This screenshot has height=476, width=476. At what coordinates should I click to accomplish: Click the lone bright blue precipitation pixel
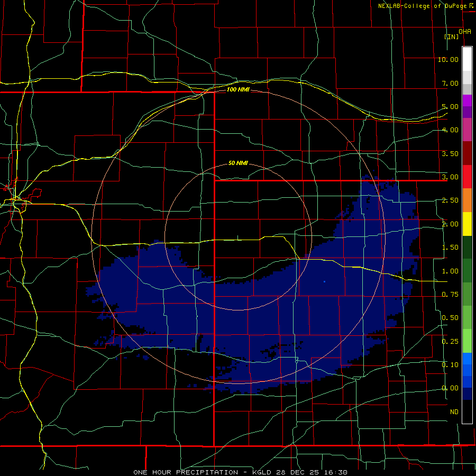click(x=325, y=282)
